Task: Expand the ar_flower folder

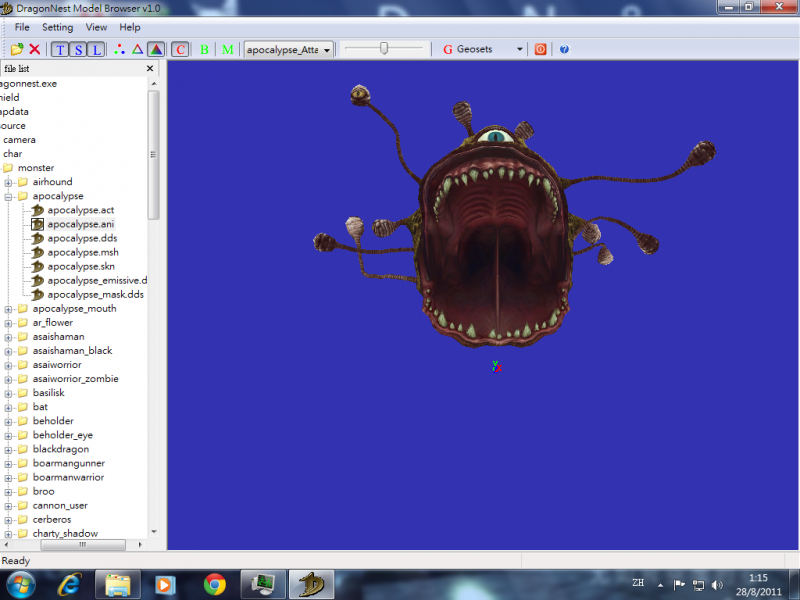Action: pyautogui.click(x=8, y=323)
